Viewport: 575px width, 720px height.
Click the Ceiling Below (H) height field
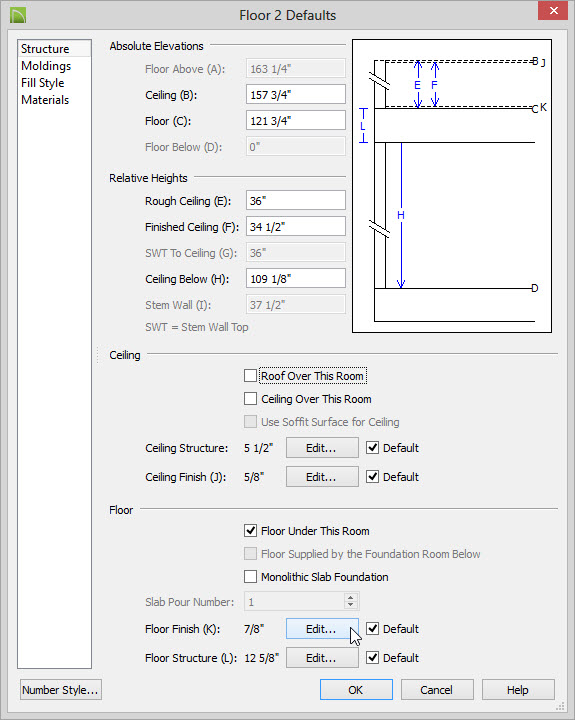(x=296, y=279)
